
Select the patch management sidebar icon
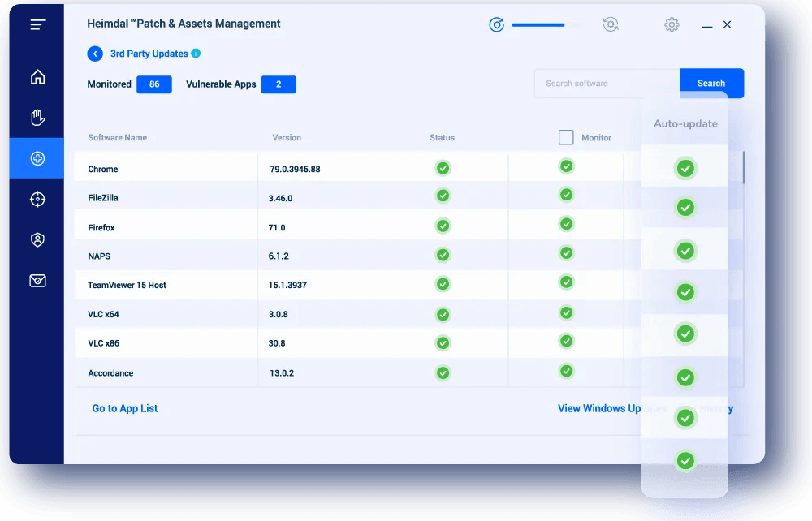[x=37, y=158]
